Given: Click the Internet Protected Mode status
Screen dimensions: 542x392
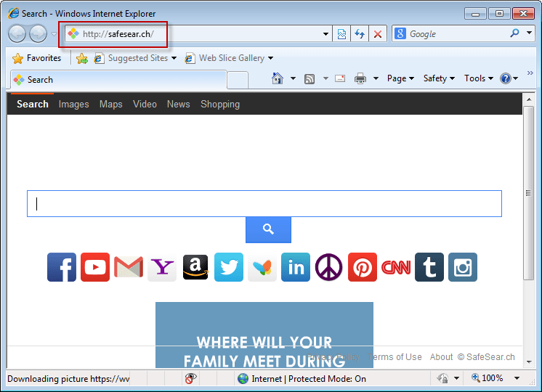Looking at the screenshot, I should tap(302, 378).
